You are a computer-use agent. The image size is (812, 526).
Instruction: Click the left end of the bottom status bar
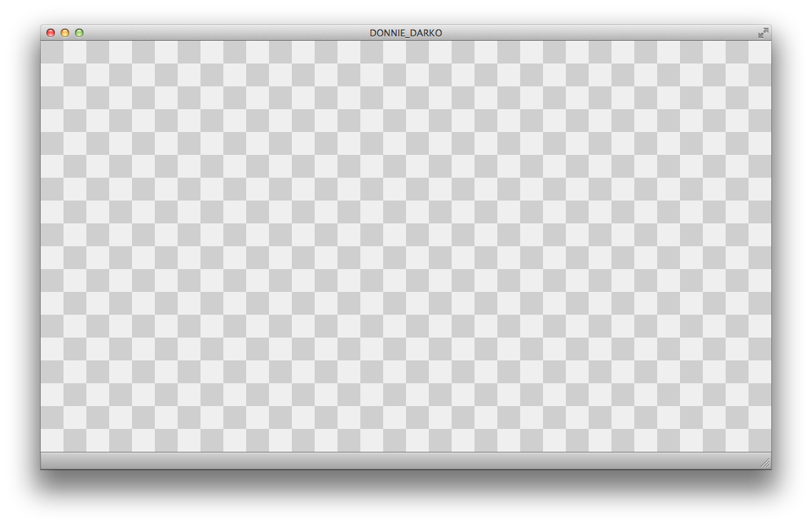coord(54,461)
